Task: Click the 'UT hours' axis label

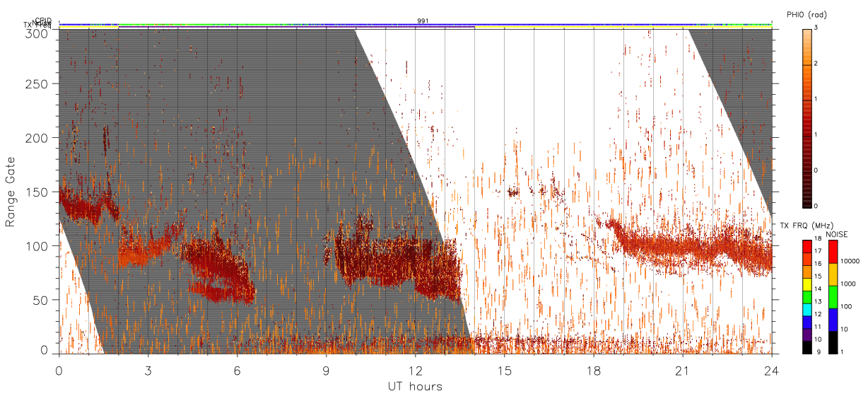Action: [x=415, y=386]
